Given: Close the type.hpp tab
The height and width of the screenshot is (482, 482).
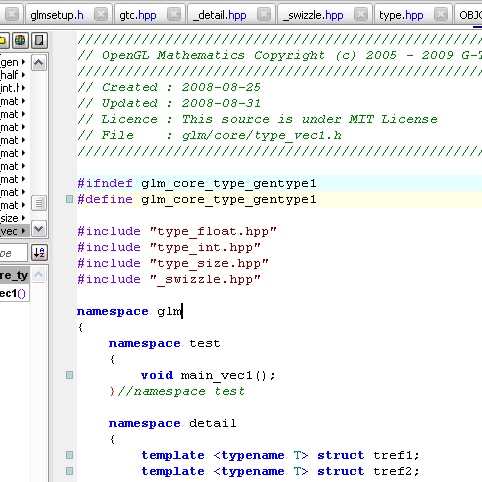Looking at the screenshot, I should click(x=441, y=14).
